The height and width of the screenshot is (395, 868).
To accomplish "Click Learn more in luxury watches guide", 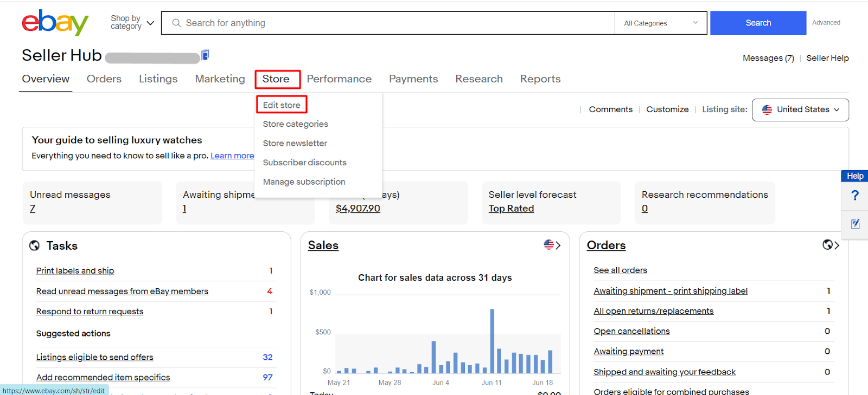I will [x=232, y=156].
